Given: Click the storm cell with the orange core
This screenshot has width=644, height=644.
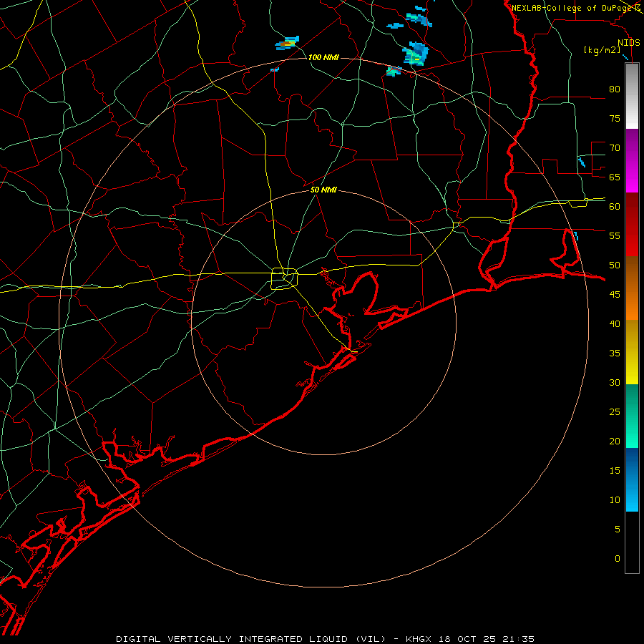Looking at the screenshot, I should click(x=288, y=43).
